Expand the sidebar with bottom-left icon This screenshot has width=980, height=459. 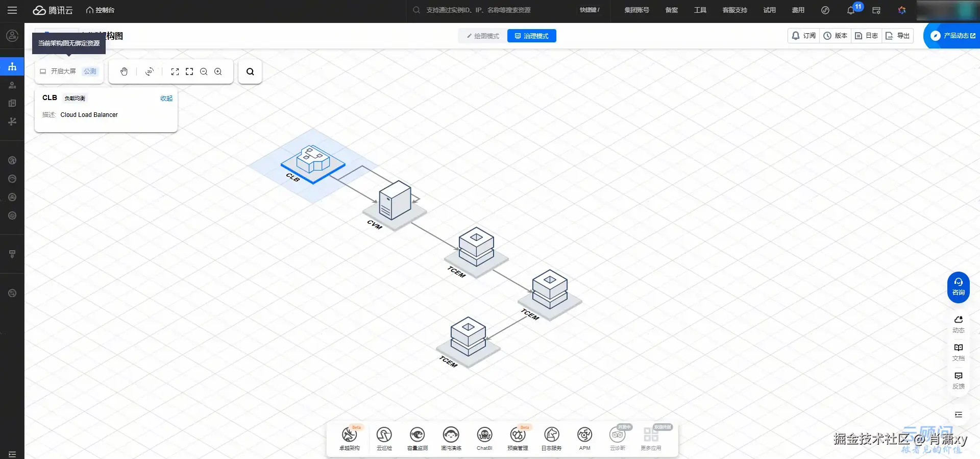click(12, 454)
